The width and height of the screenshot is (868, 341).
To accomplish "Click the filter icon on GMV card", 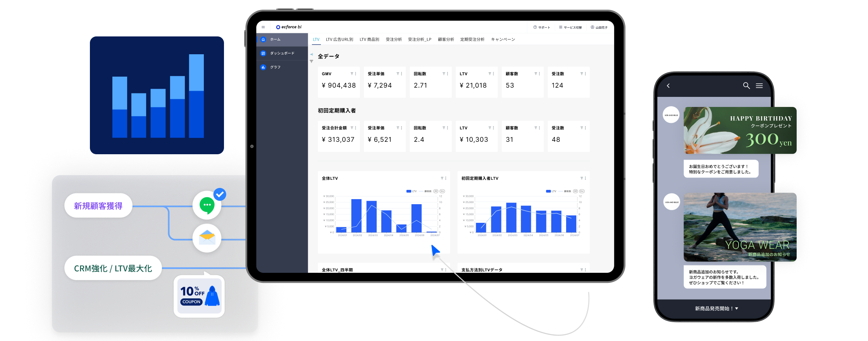I will (x=352, y=74).
